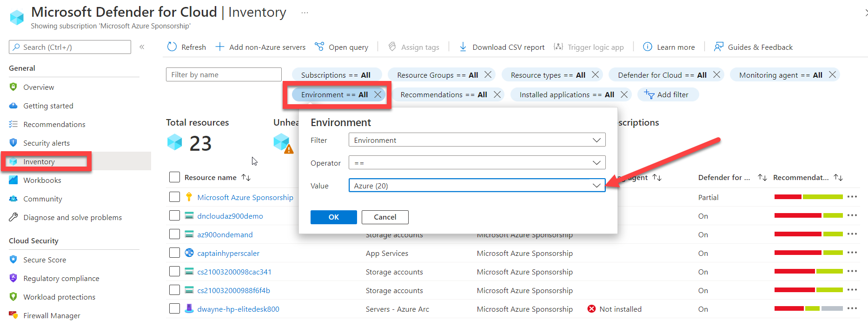Check the dncloudaz900demo row checkbox
The width and height of the screenshot is (868, 321).
pyautogui.click(x=174, y=215)
